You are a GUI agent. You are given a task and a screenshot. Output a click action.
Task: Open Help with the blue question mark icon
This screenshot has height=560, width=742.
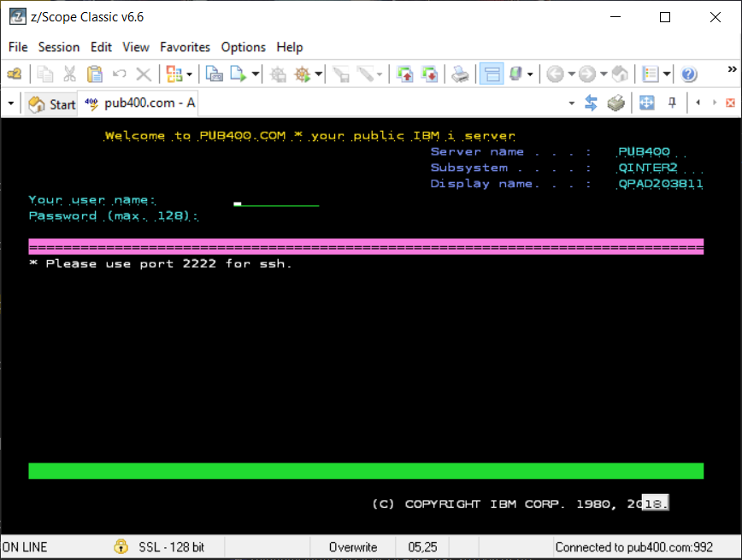(x=688, y=74)
